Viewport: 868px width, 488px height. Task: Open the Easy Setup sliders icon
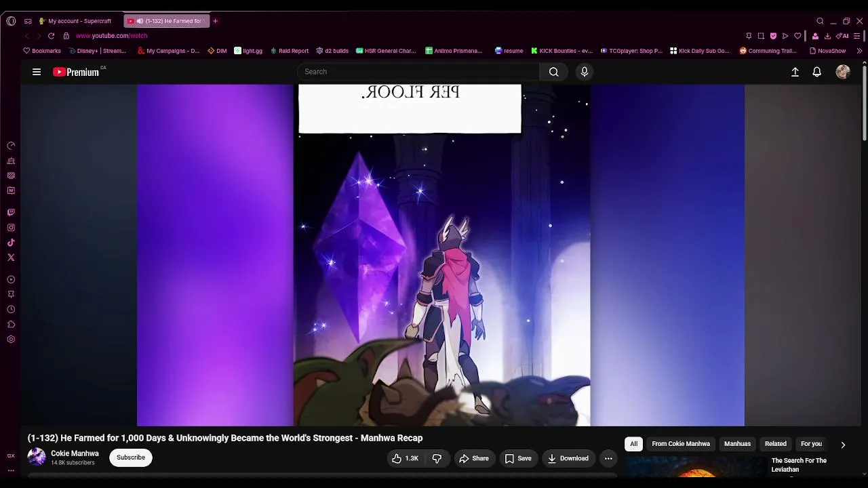pos(858,36)
